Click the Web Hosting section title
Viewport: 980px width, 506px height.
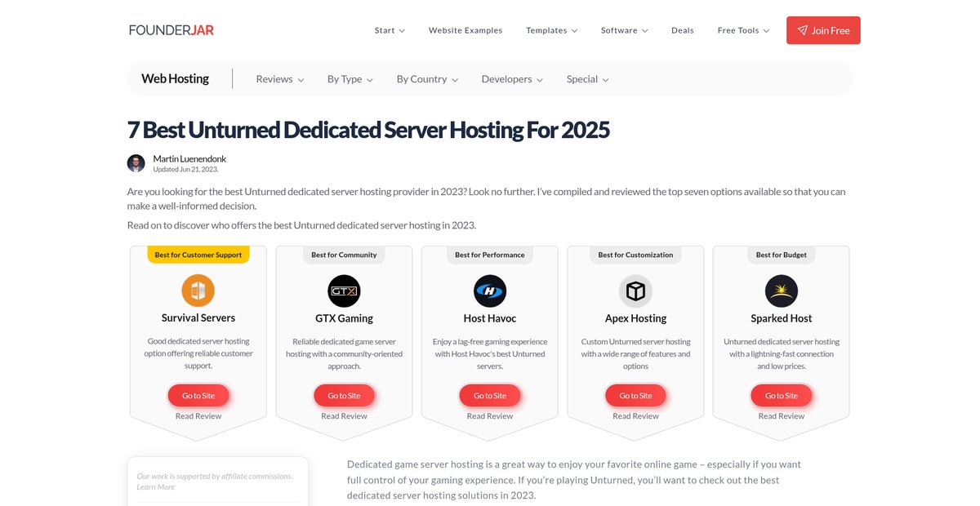[x=175, y=79]
